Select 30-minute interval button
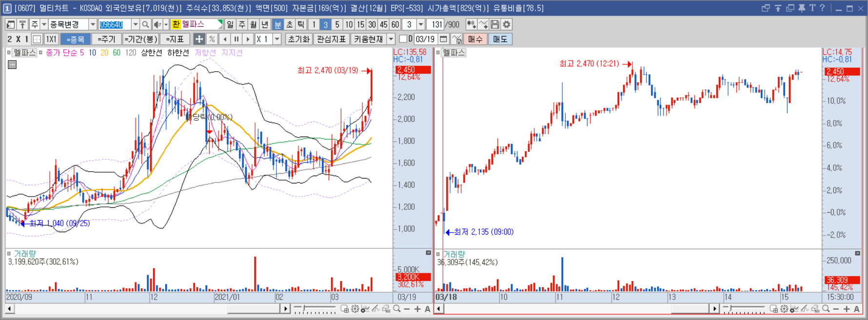 [372, 24]
